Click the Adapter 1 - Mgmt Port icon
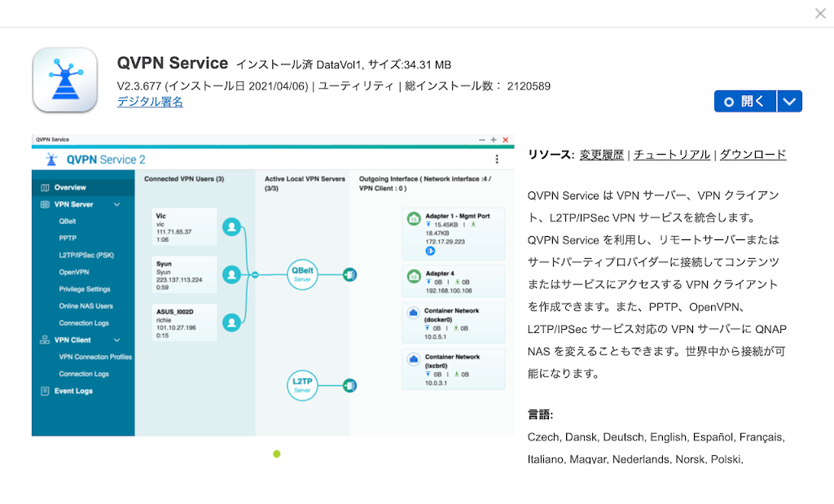This screenshot has height=504, width=834. pos(414,218)
